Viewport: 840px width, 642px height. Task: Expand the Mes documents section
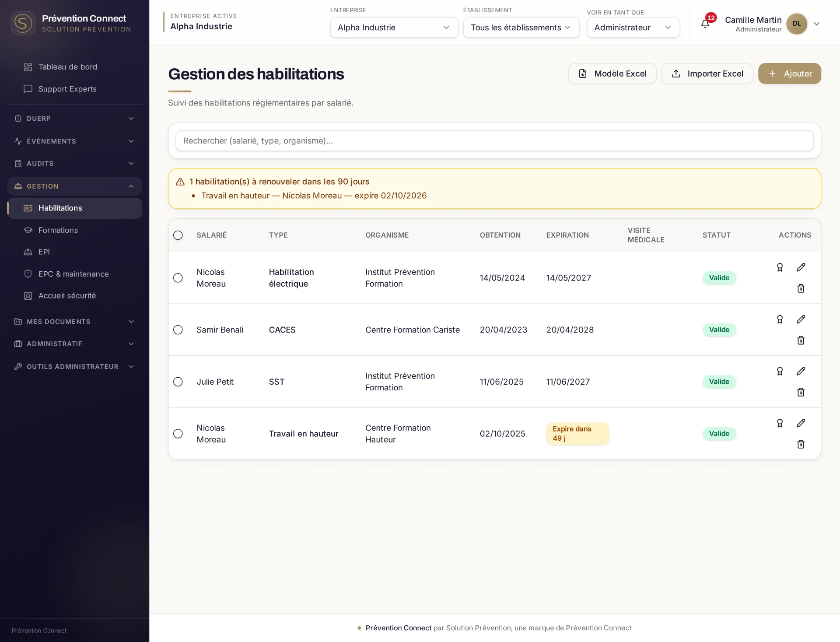click(x=74, y=322)
